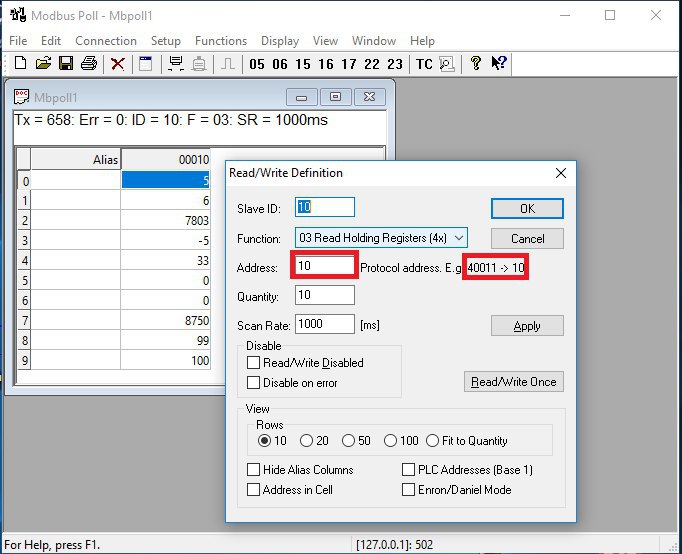Select the register cell with value 99
This screenshot has width=682, height=554.
click(x=165, y=340)
